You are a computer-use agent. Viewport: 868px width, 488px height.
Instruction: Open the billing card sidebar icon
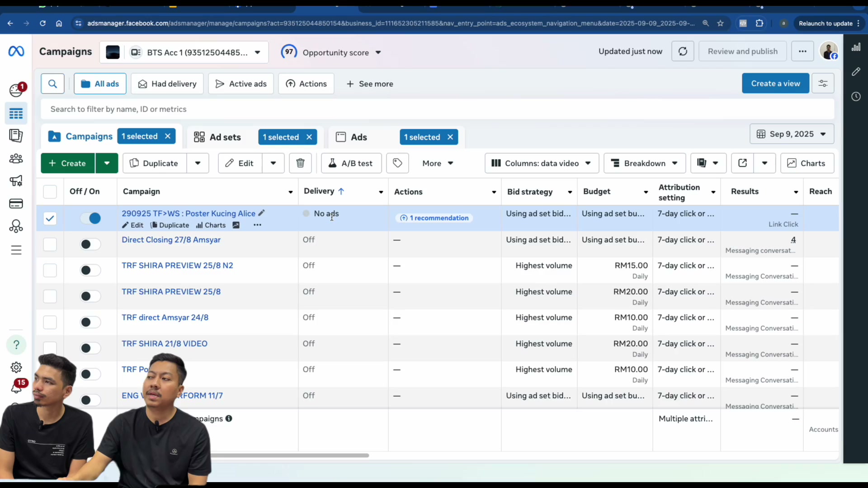point(16,204)
